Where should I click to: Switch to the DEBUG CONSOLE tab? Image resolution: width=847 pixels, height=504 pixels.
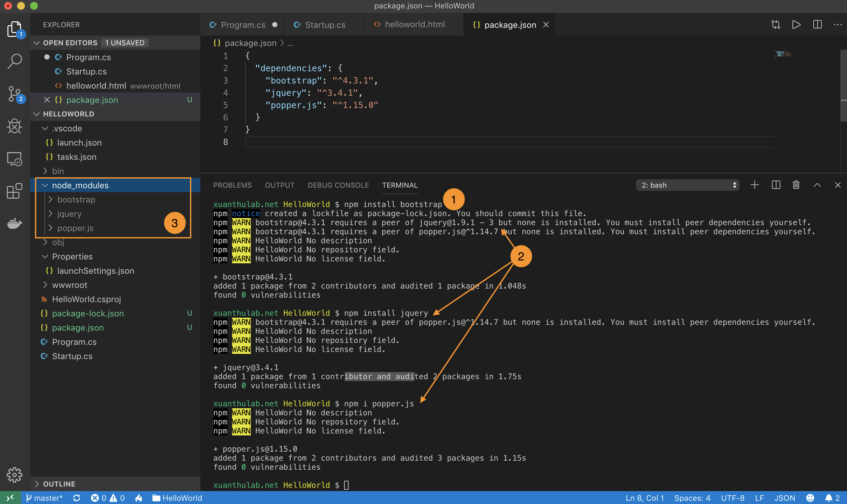tap(338, 185)
